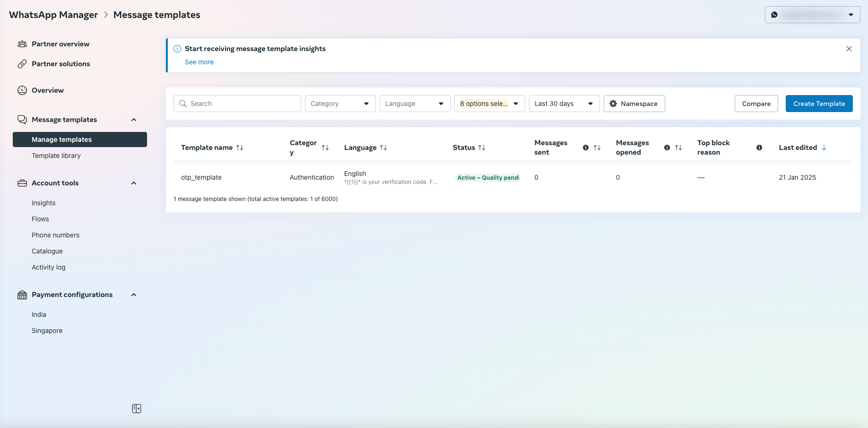
Task: Open the 8 options selected status filter
Action: (489, 104)
